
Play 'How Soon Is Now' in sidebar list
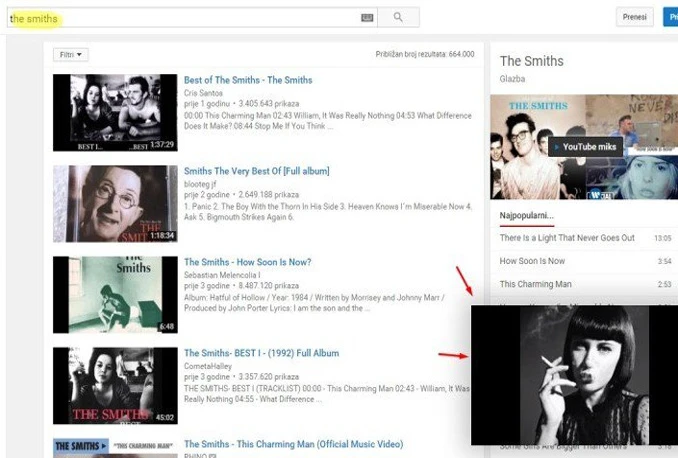coord(532,261)
